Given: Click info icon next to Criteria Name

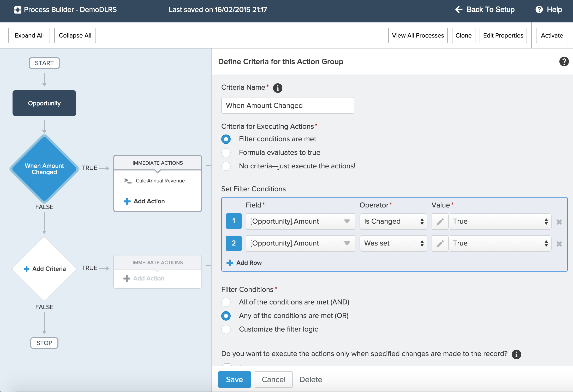Looking at the screenshot, I should (x=277, y=88).
